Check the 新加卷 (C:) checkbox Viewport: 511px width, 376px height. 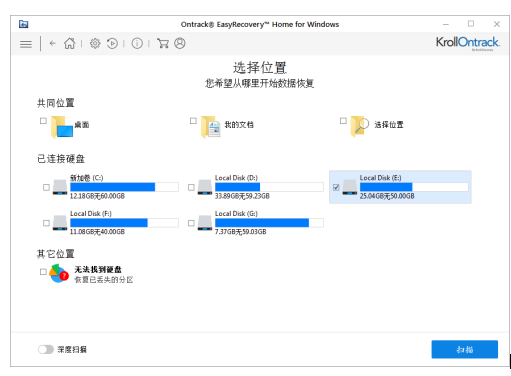pyautogui.click(x=46, y=187)
